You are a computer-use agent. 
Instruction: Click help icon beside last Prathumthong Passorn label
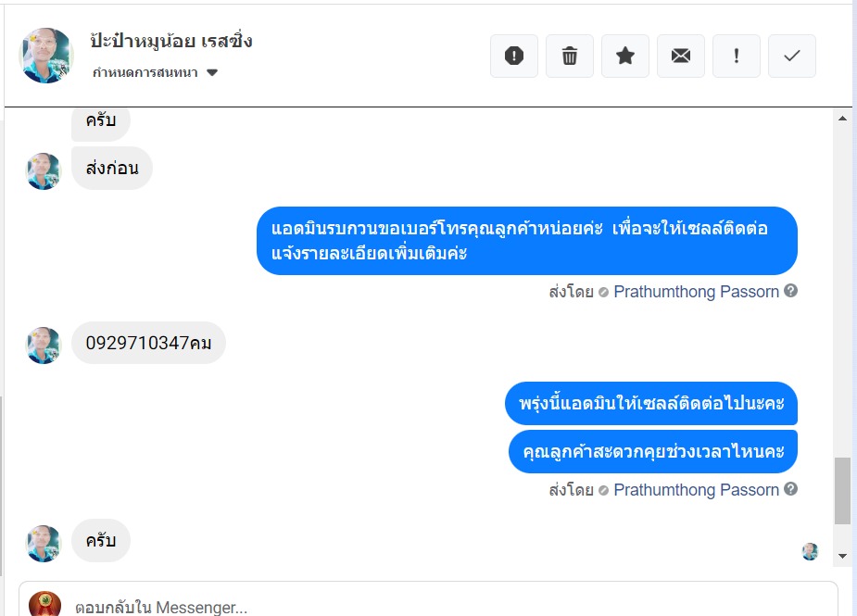tap(790, 489)
